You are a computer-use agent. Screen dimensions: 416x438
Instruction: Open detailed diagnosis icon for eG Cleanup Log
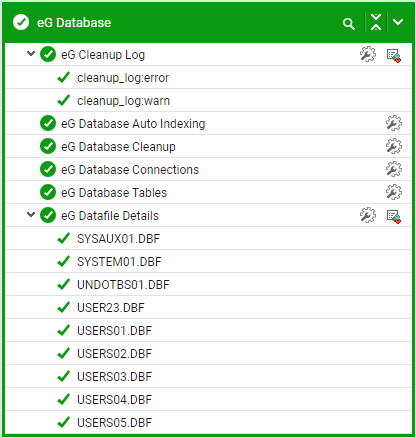click(x=394, y=55)
